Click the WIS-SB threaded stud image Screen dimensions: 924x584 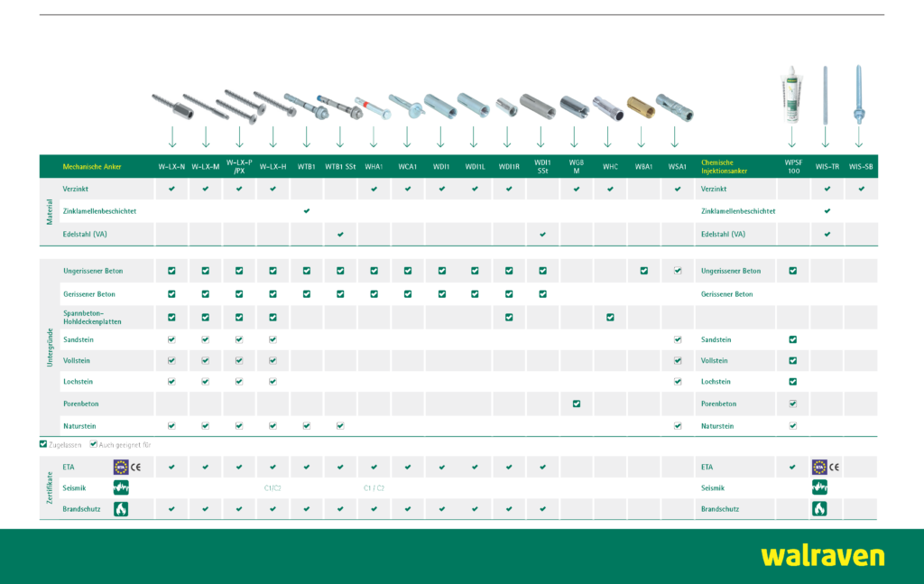point(859,94)
